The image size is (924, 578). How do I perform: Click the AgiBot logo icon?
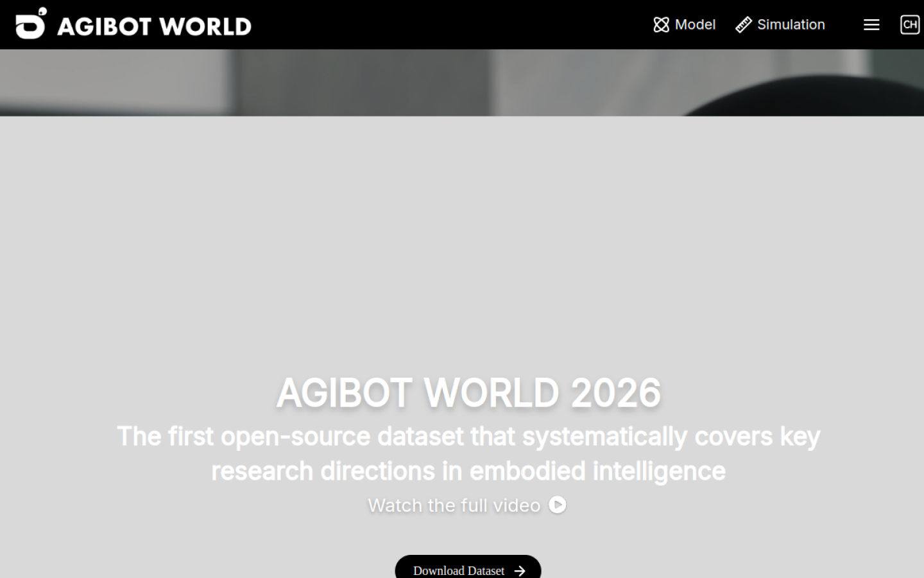click(x=31, y=23)
